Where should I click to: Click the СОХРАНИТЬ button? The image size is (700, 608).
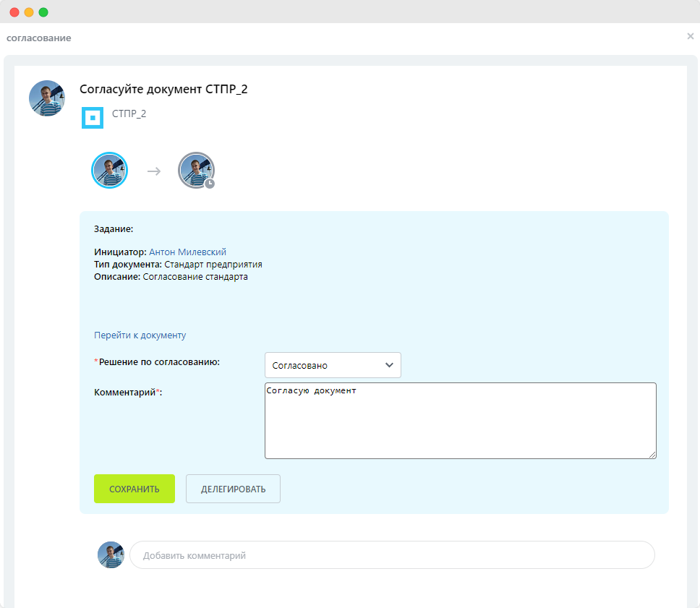[135, 489]
